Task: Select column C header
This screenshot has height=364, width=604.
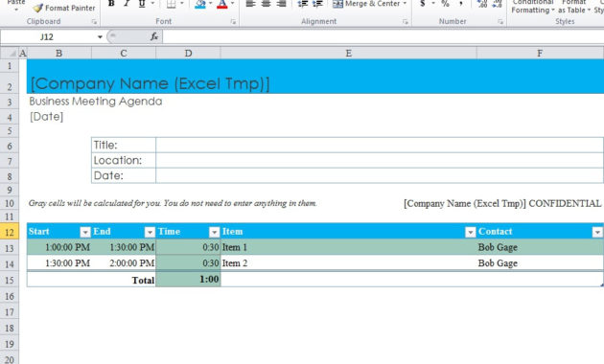Action: [x=124, y=53]
